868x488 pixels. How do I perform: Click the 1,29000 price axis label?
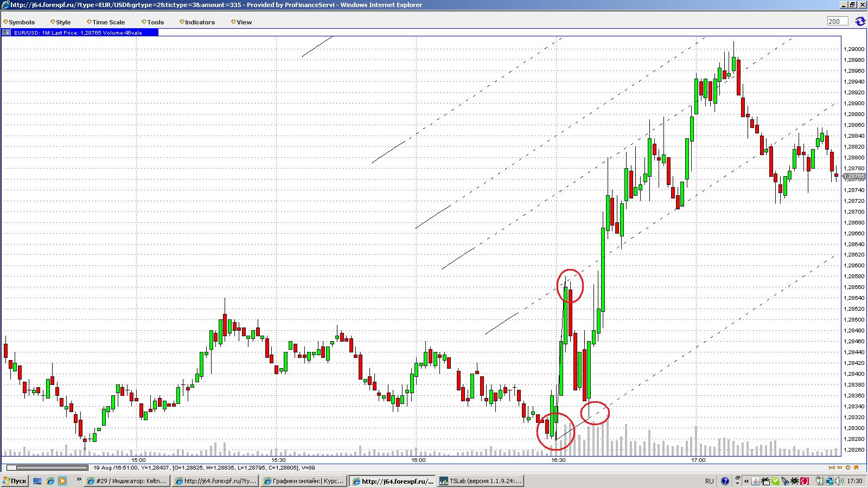pos(854,49)
